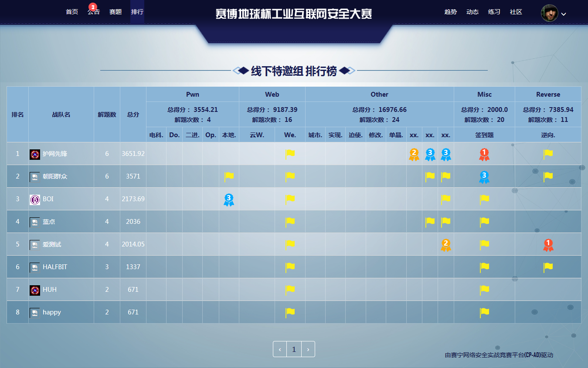588x368 pixels.
Task: Click the HUH team avatar icon
Action: pyautogui.click(x=35, y=290)
